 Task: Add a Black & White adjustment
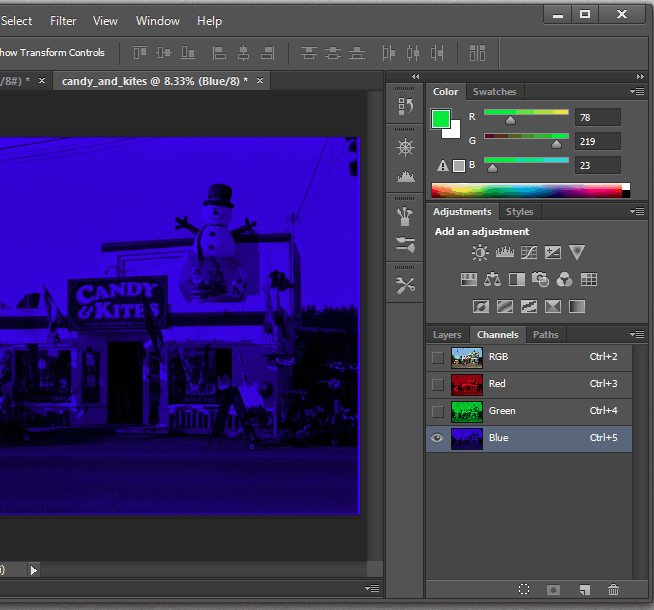[x=517, y=279]
